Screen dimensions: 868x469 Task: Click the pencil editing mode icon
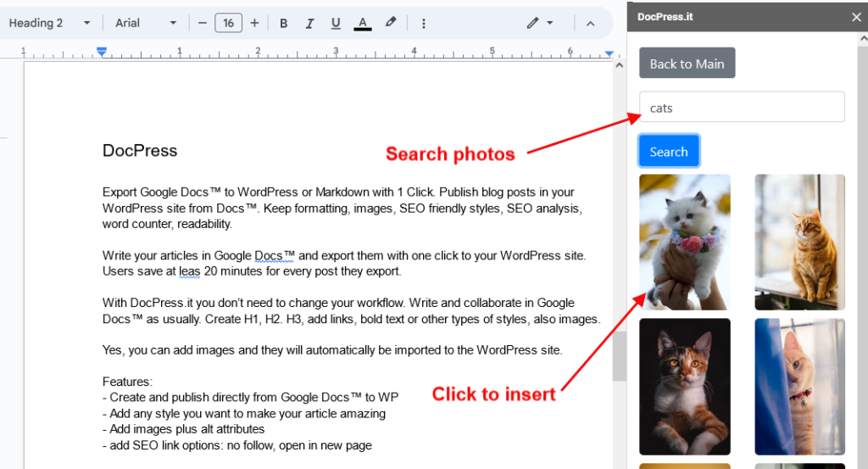532,23
